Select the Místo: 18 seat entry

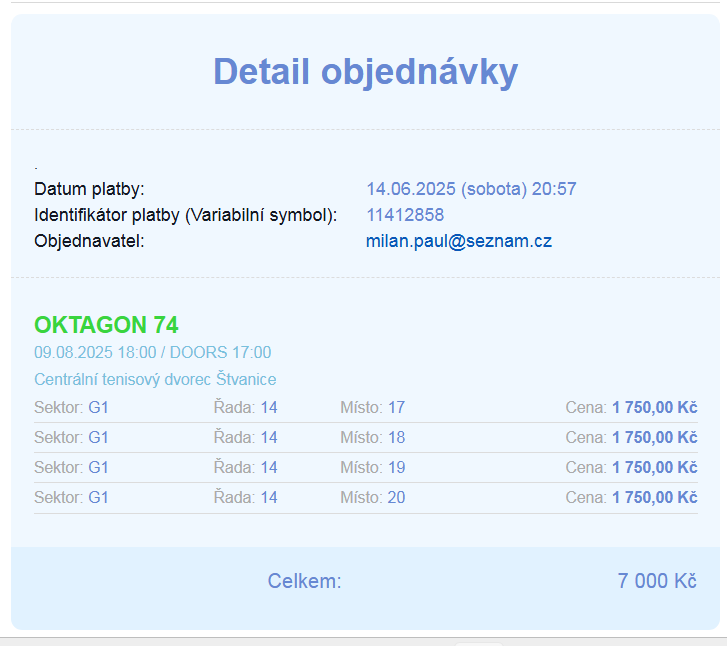372,437
